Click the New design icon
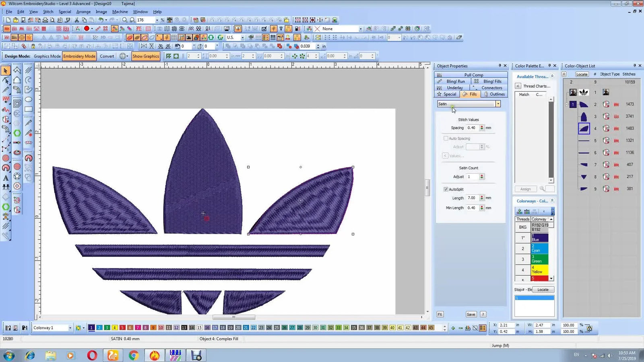644x362 pixels. point(8,20)
